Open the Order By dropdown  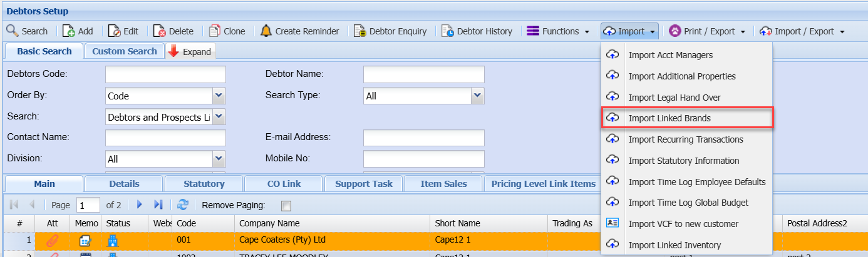pyautogui.click(x=219, y=96)
